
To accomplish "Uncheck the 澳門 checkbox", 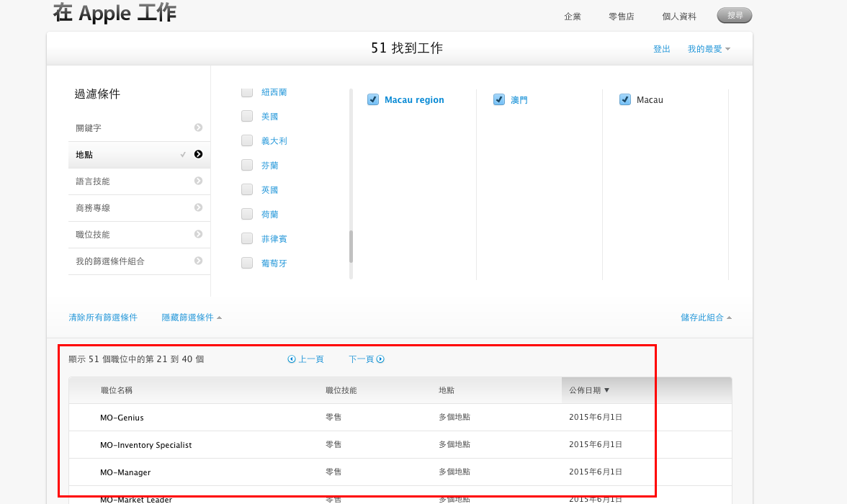I will [499, 100].
